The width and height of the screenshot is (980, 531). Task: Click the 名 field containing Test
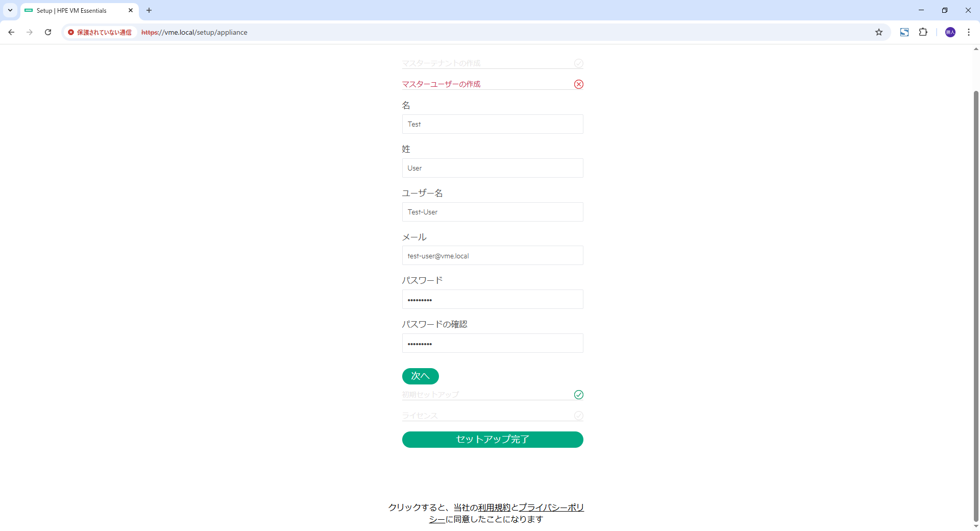[493, 124]
